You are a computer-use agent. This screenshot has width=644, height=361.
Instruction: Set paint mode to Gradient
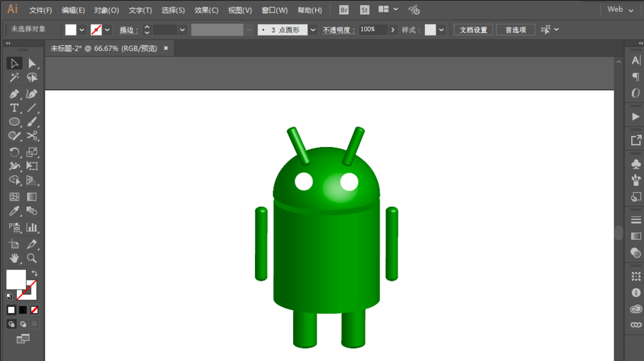pyautogui.click(x=23, y=310)
